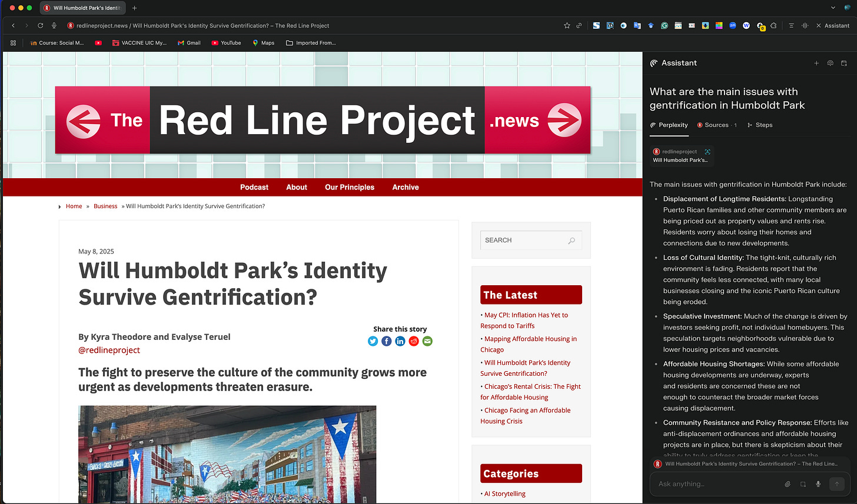Open Chicago Facing an Affordable Housing Crisis
The image size is (857, 504).
(x=526, y=416)
